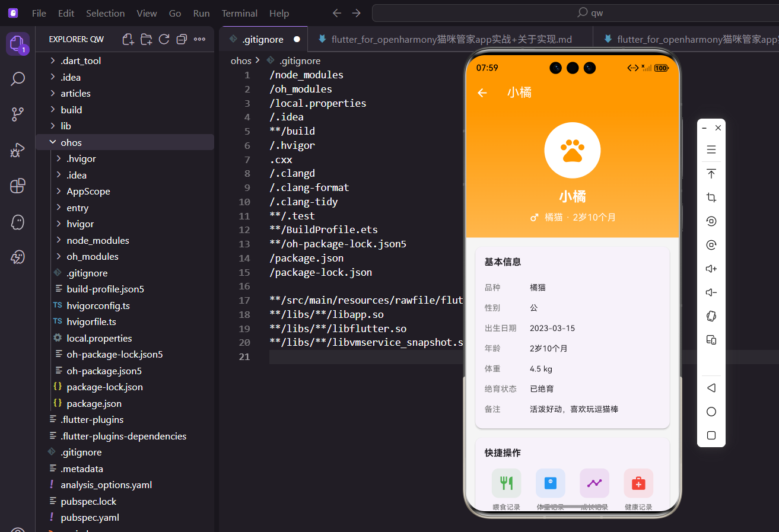Tap the 喂食记录 feeding record shortcut
The image size is (779, 532).
coord(507,489)
